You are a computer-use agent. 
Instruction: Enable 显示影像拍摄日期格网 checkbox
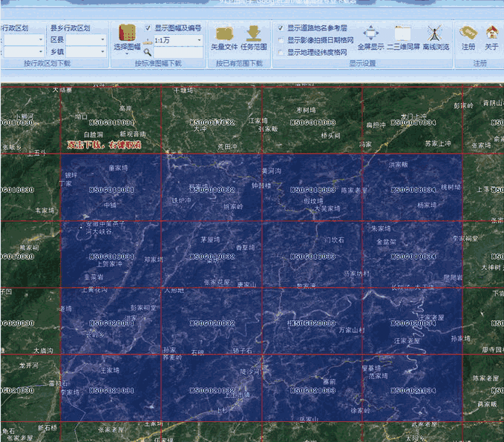tap(281, 40)
